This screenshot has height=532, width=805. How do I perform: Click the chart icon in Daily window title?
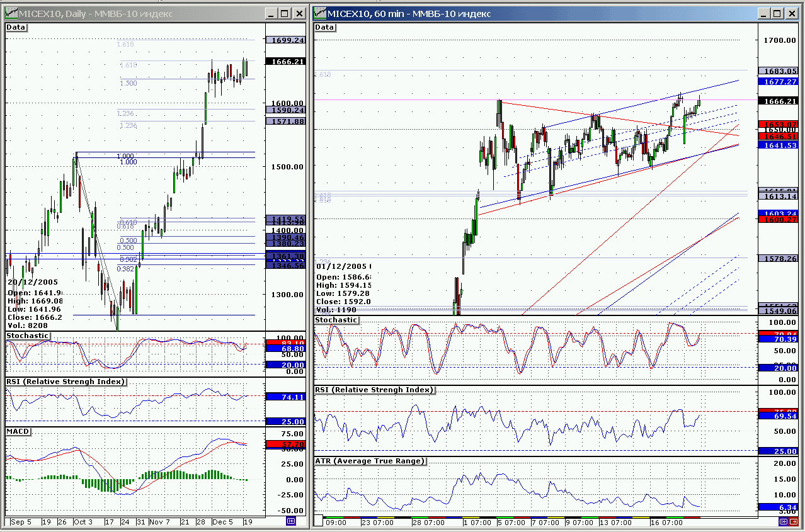[x=11, y=14]
